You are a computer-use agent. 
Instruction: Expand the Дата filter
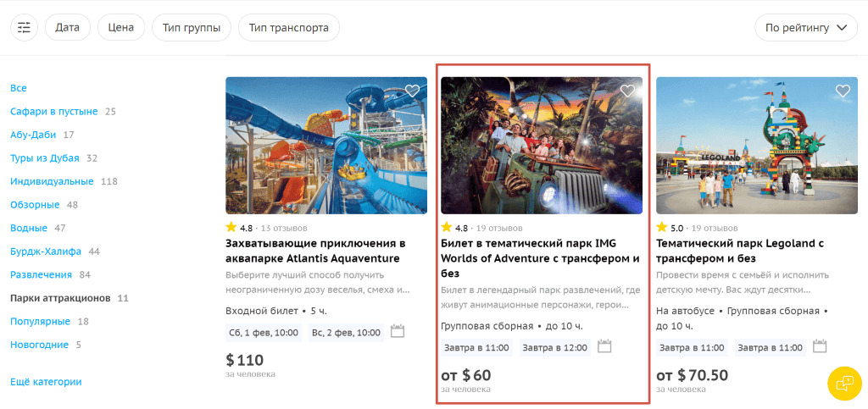click(x=68, y=28)
